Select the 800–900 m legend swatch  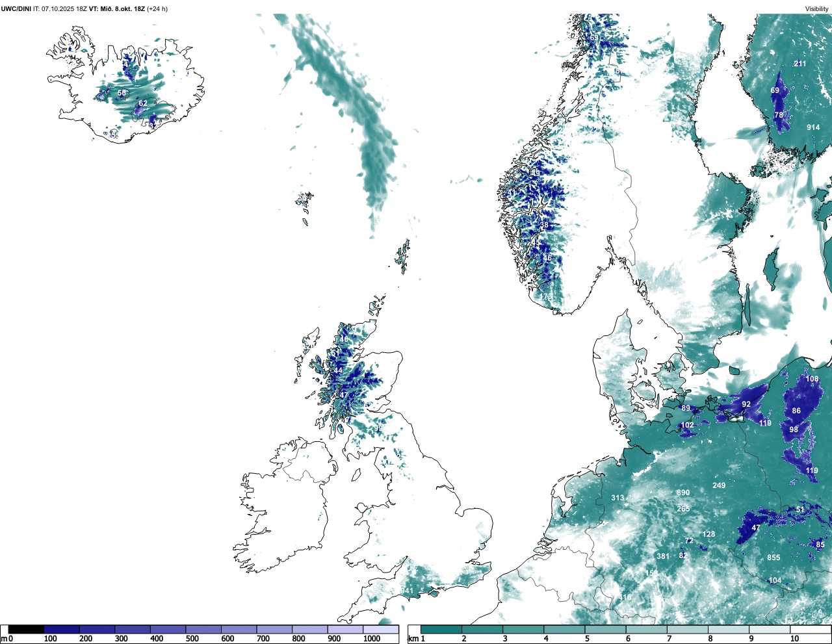tap(310, 629)
